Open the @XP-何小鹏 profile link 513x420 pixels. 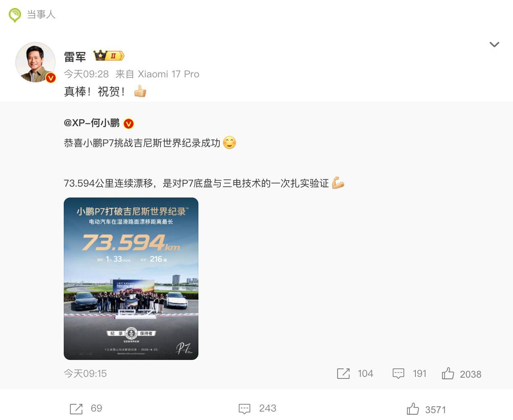click(92, 123)
